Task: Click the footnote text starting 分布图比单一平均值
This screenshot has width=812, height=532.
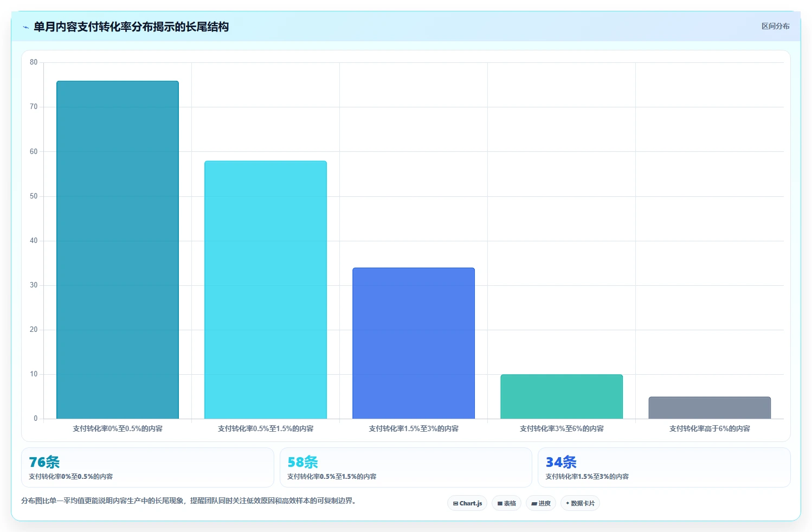Action: (190, 501)
